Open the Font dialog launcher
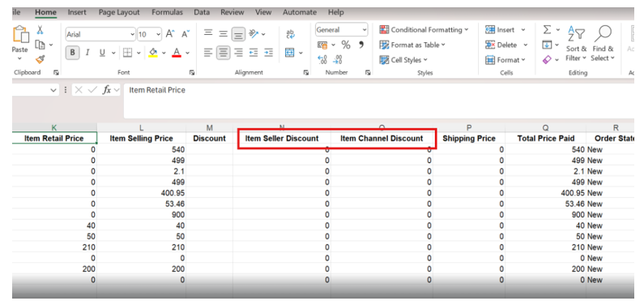This screenshot has width=644, height=301. click(191, 72)
